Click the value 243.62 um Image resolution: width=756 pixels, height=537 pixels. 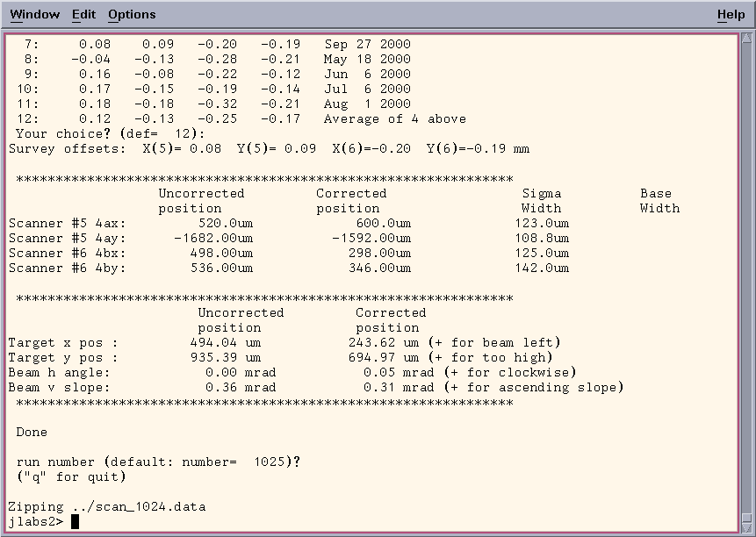point(384,343)
